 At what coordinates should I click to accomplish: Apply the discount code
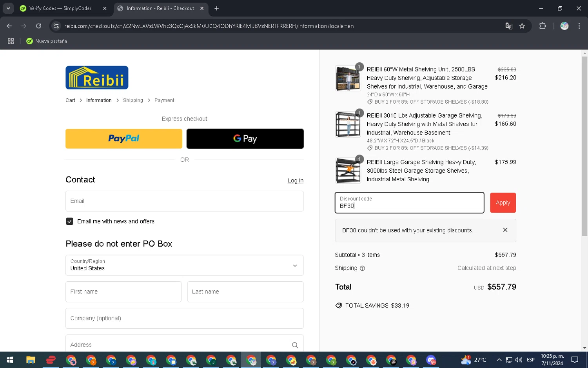coord(503,202)
